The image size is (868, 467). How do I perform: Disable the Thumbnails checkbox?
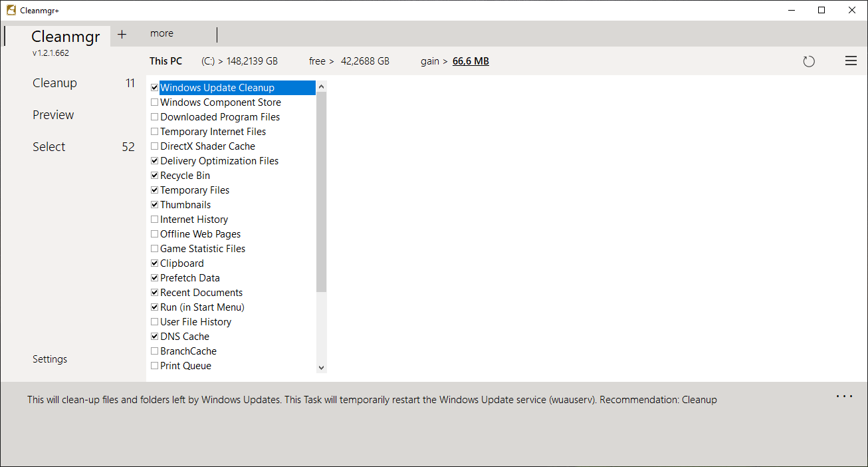click(x=154, y=205)
